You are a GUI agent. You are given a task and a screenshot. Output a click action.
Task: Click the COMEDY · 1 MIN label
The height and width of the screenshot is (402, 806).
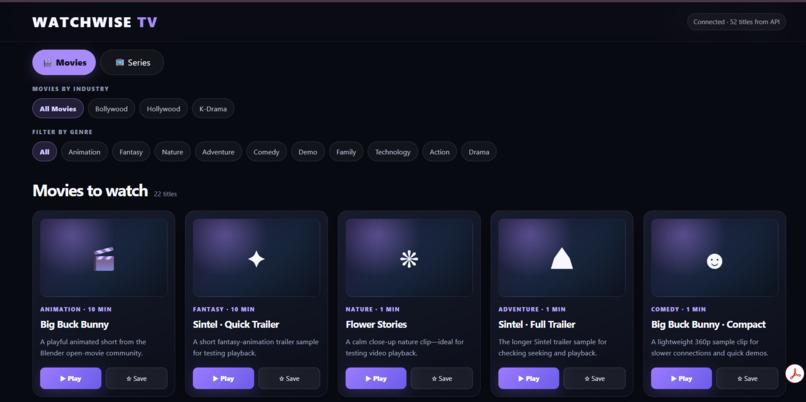coord(678,309)
